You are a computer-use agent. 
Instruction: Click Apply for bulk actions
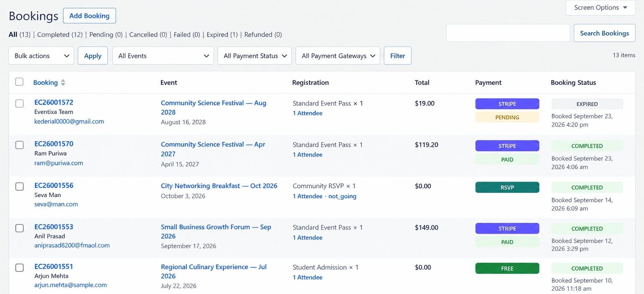coord(93,56)
